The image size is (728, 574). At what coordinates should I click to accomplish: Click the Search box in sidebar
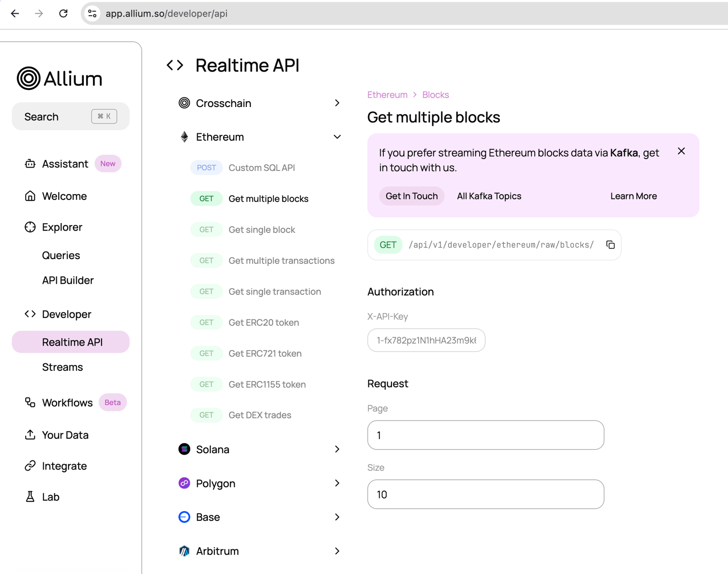tap(71, 117)
